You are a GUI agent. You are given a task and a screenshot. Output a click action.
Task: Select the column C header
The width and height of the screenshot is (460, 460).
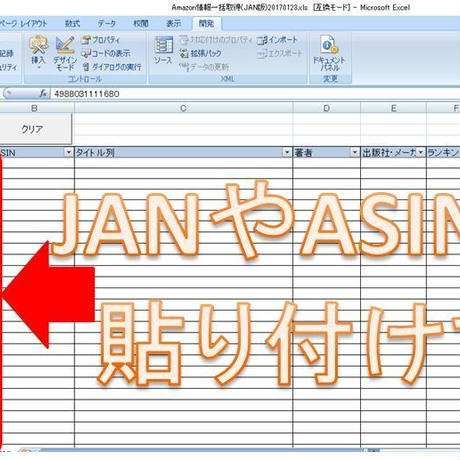click(x=183, y=108)
